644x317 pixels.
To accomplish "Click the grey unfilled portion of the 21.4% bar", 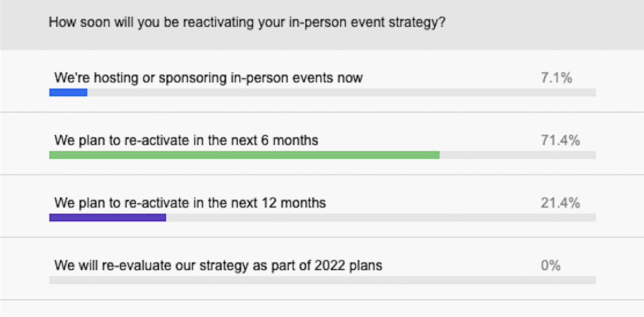I will point(381,218).
